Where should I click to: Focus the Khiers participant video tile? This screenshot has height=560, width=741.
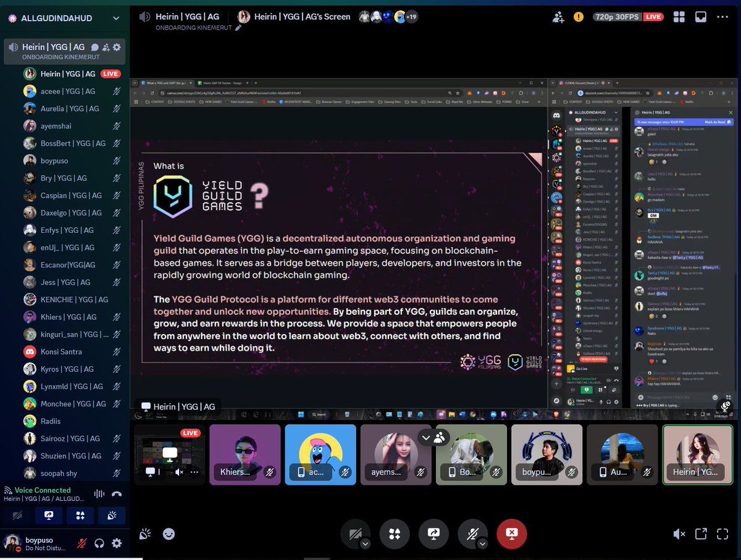coord(245,454)
